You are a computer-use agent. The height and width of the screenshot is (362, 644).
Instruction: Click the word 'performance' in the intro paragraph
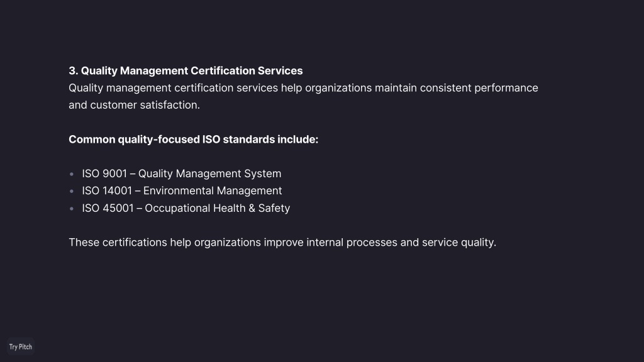506,88
